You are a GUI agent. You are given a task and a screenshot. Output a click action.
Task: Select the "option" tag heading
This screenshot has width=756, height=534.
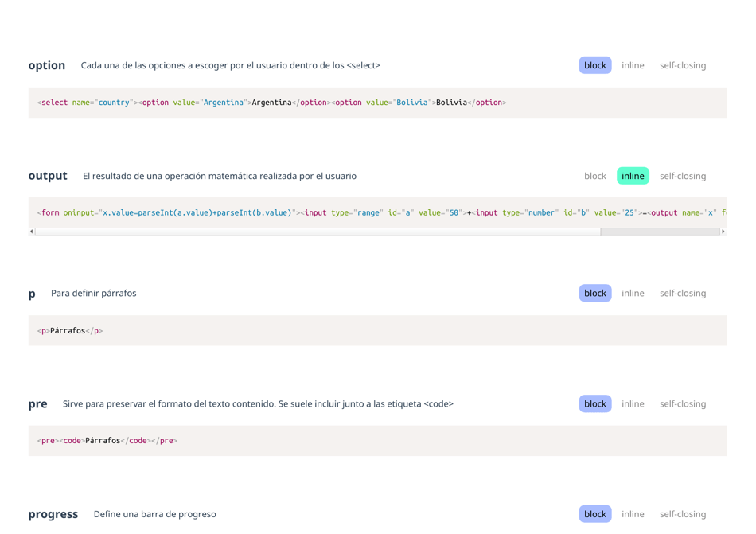[46, 65]
